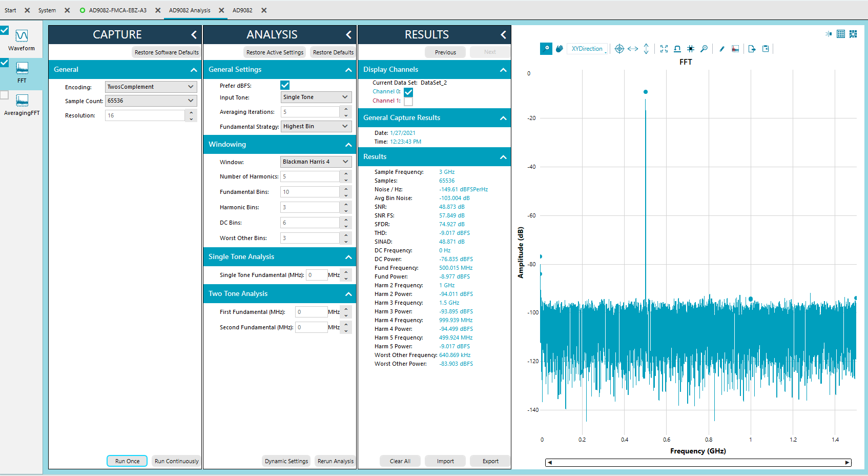Click the auto-zoom magnifier icon

pyautogui.click(x=704, y=49)
